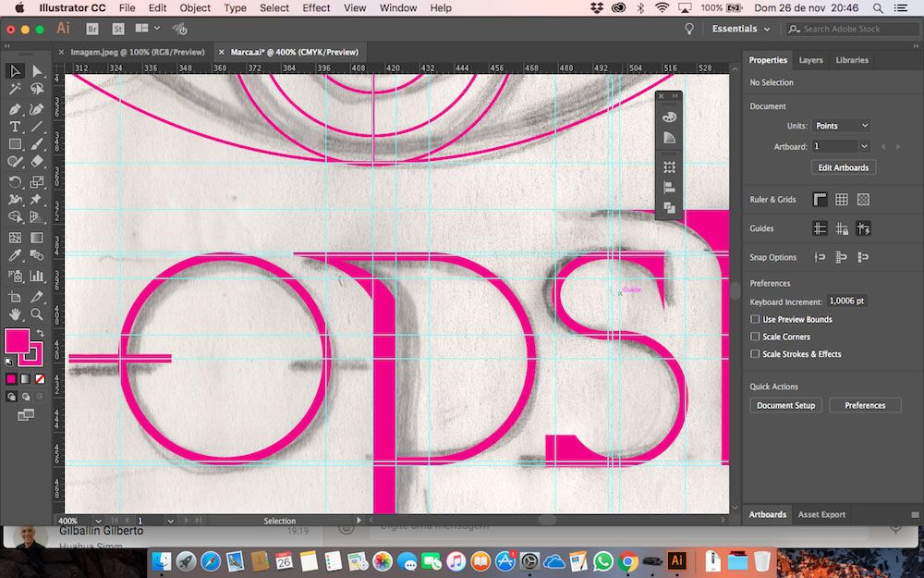This screenshot has height=578, width=924.
Task: Choose the Hand tool
Action: [15, 314]
